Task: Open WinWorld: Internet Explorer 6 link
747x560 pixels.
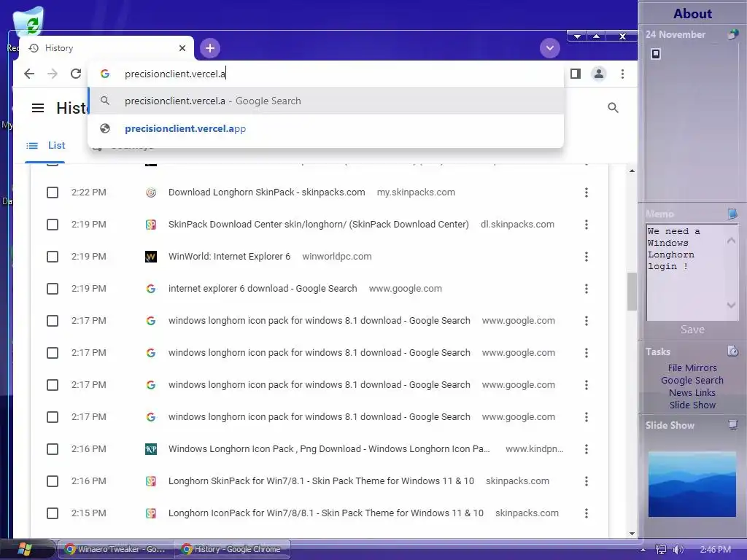Action: (229, 257)
